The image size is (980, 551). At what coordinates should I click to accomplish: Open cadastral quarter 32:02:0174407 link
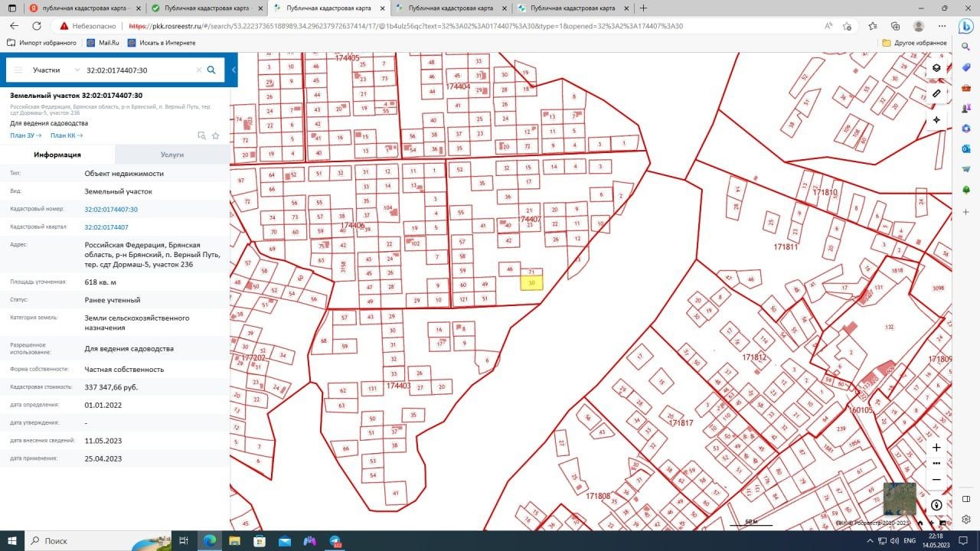(x=106, y=227)
